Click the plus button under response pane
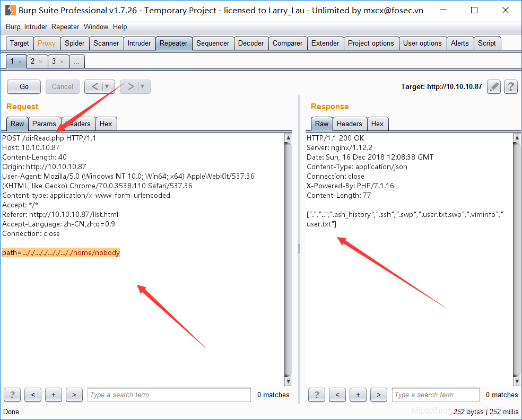 coord(358,395)
